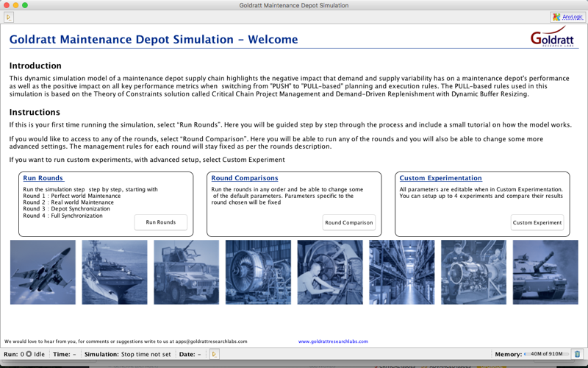Click the 'Date: -' status entry
Image resolution: width=588 pixels, height=368 pixels.
190,354
